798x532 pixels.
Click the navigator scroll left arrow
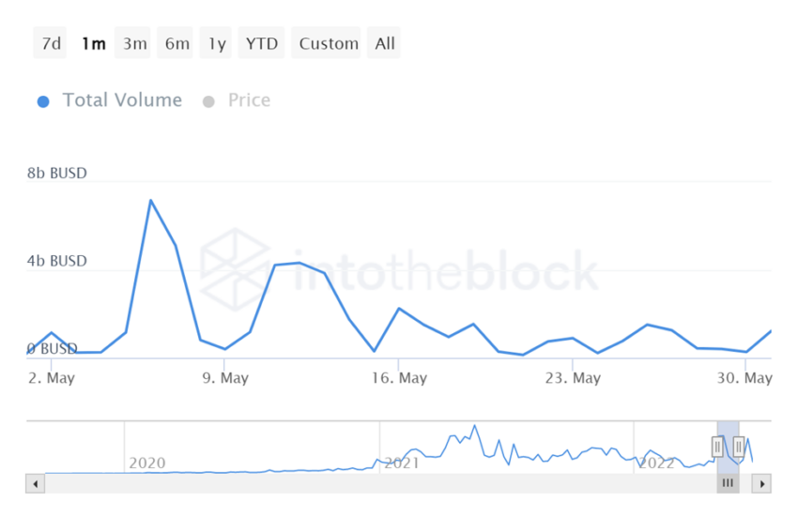(36, 484)
